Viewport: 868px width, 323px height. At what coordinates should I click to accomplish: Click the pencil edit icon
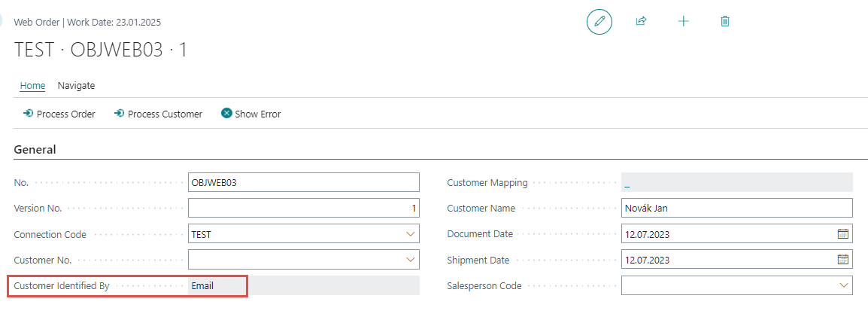599,22
